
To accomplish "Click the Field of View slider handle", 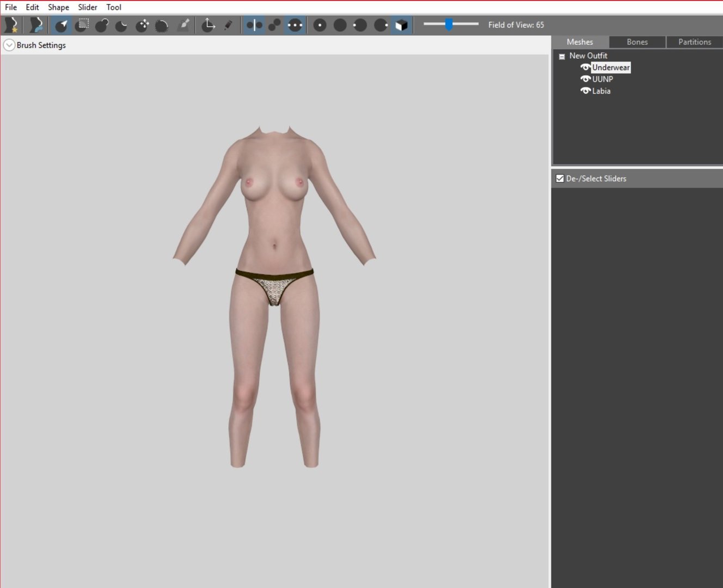I will pos(449,24).
